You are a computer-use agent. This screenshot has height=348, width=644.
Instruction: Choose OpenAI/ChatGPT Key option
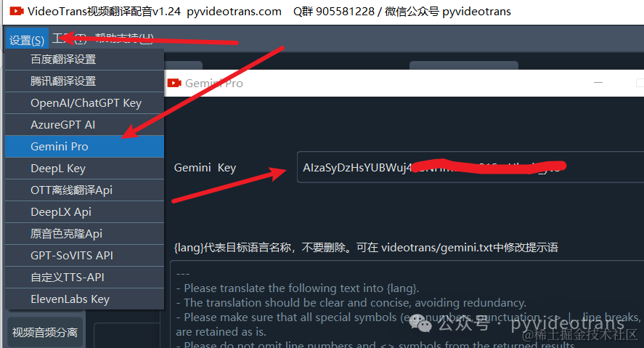pos(85,103)
